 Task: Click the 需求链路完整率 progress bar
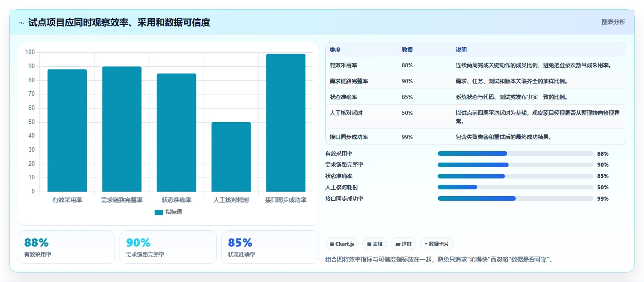515,165
